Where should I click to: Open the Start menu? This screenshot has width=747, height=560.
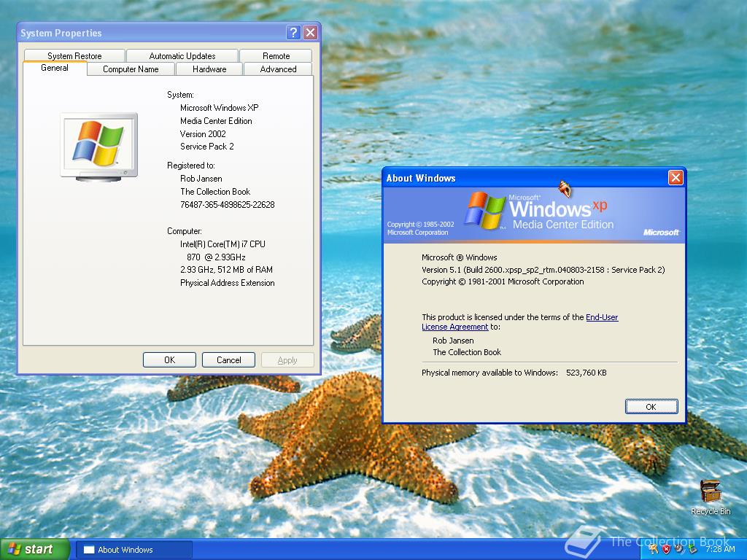pyautogui.click(x=35, y=549)
